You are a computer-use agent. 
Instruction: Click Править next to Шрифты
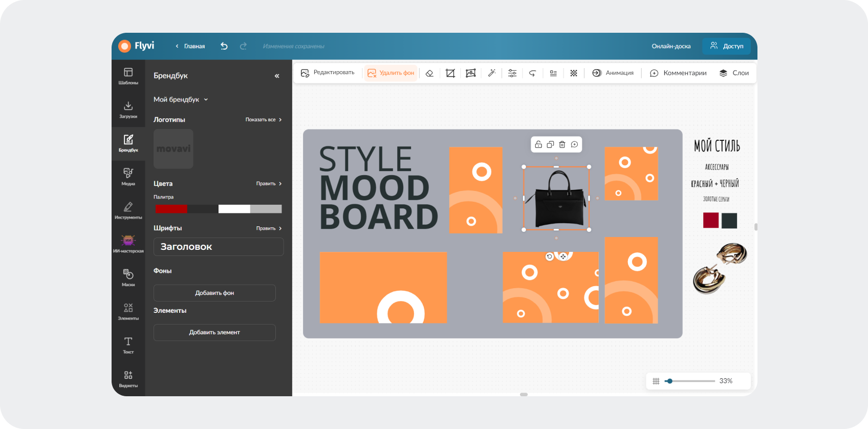pos(269,228)
